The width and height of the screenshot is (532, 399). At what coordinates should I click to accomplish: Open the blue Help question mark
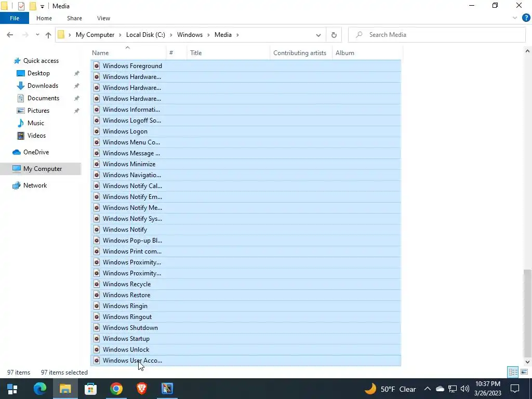pos(526,18)
